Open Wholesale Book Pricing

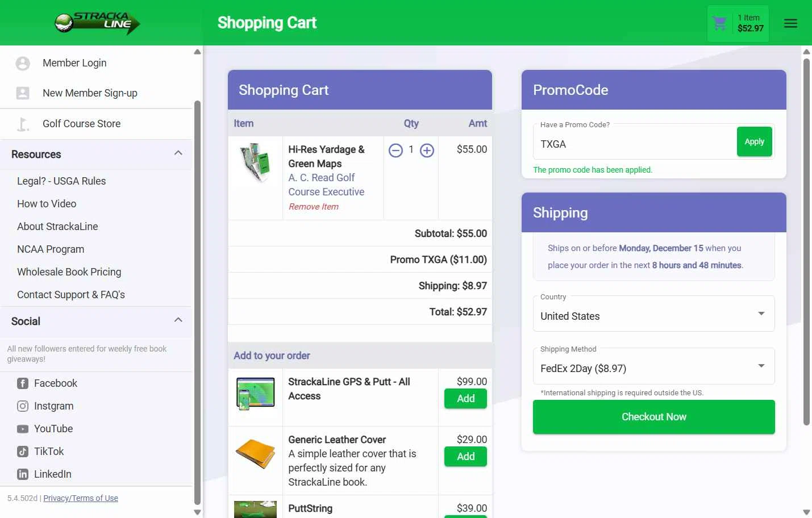(x=69, y=272)
